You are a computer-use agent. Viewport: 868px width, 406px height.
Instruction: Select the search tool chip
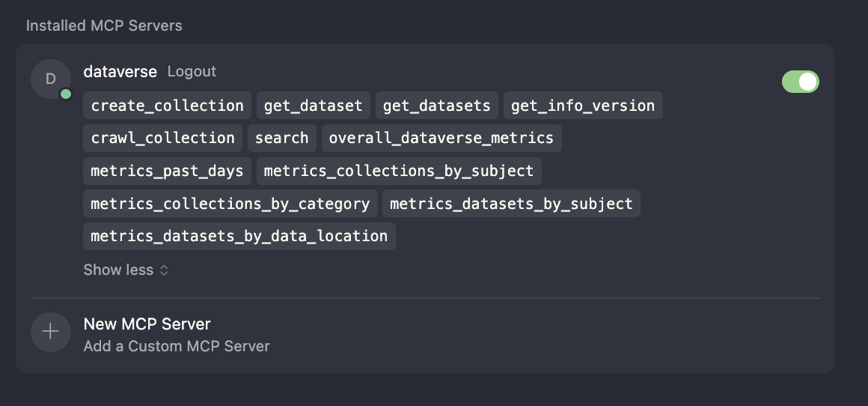click(x=281, y=138)
